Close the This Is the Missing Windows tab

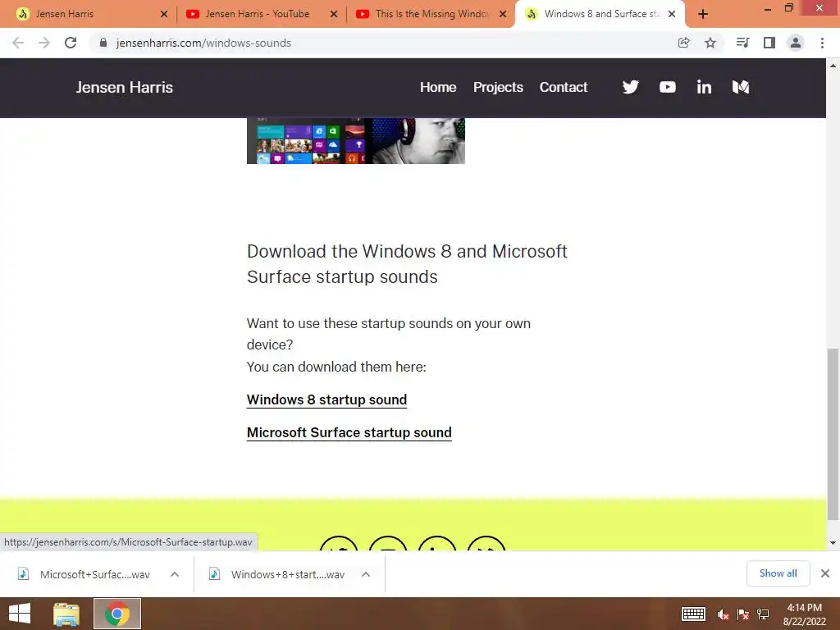(503, 15)
